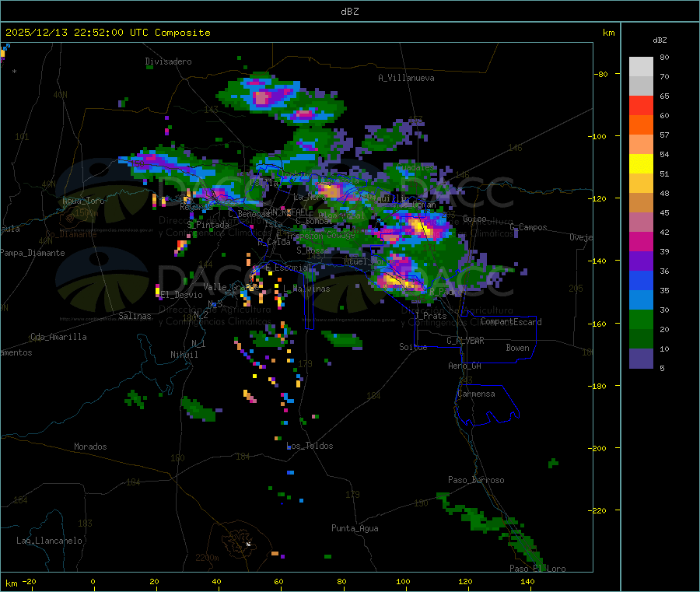Click the -200 km vertical axis tick
Image resolution: width=700 pixels, height=592 pixels.
click(x=598, y=448)
